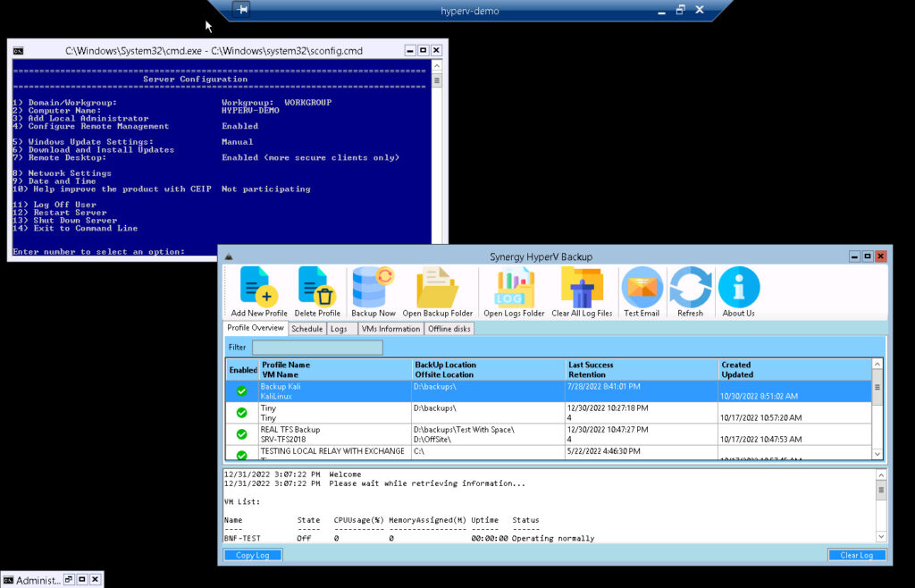The height and width of the screenshot is (588, 915).
Task: Click the Add New Profile icon
Action: pos(256,286)
